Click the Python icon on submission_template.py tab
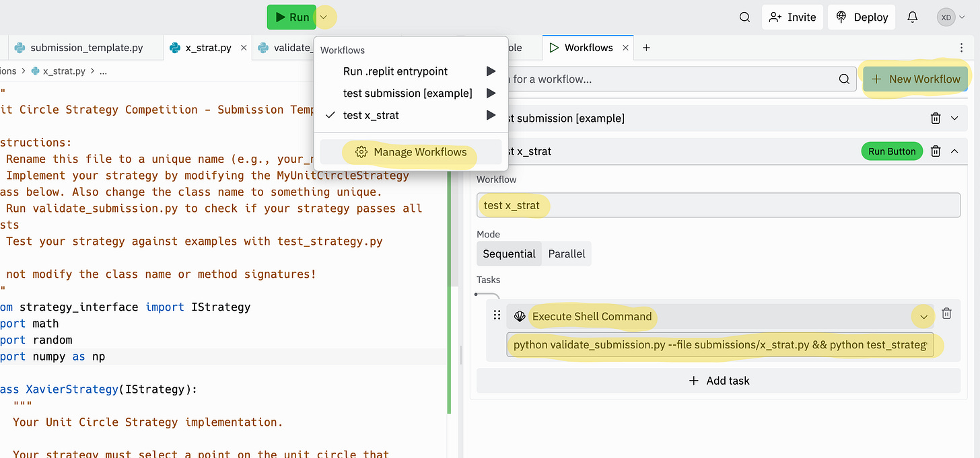Screen dimensions: 980x458 point(20,48)
